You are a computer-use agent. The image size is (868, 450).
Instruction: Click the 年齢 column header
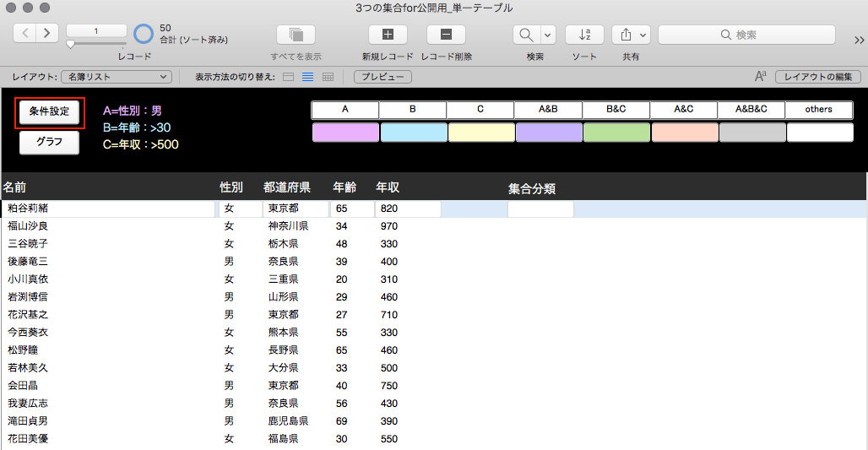[x=344, y=187]
